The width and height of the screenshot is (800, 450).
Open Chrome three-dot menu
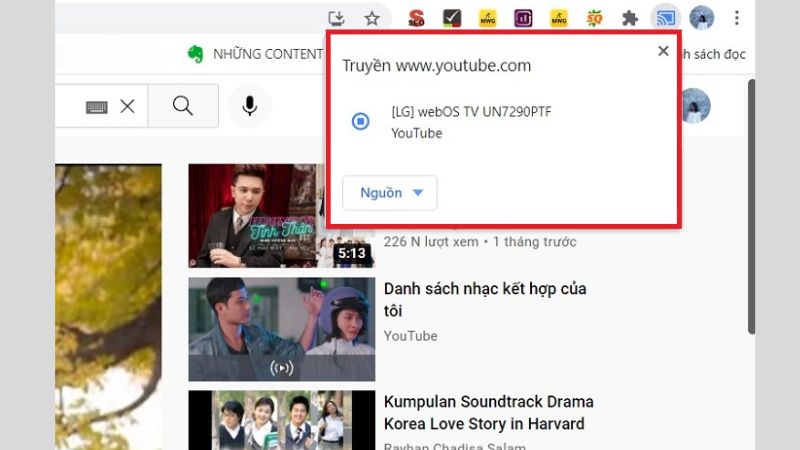pos(737,18)
